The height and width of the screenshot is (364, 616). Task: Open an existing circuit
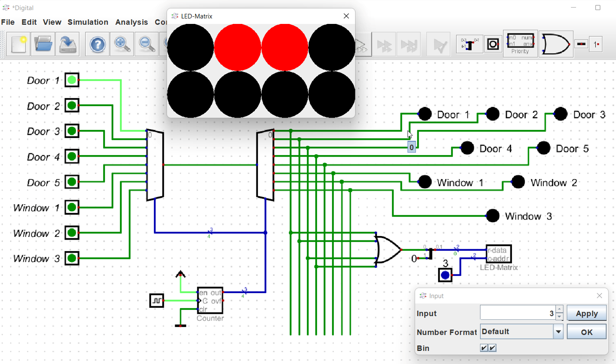[x=43, y=44]
